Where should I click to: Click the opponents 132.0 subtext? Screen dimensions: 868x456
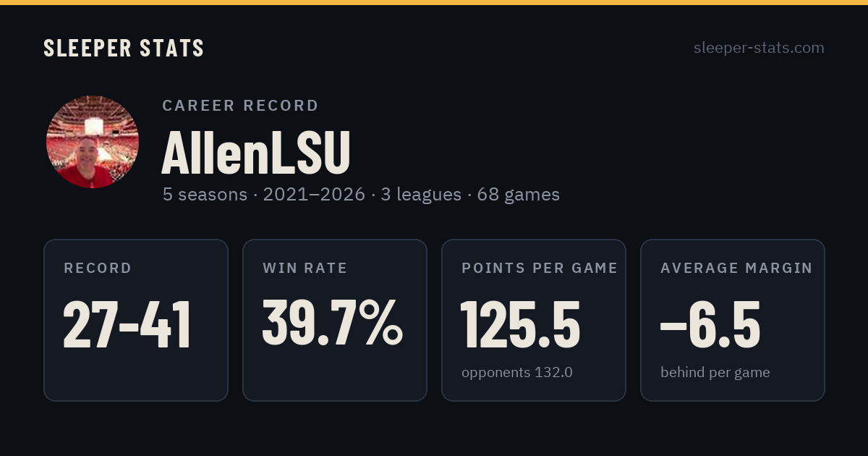[x=517, y=373]
